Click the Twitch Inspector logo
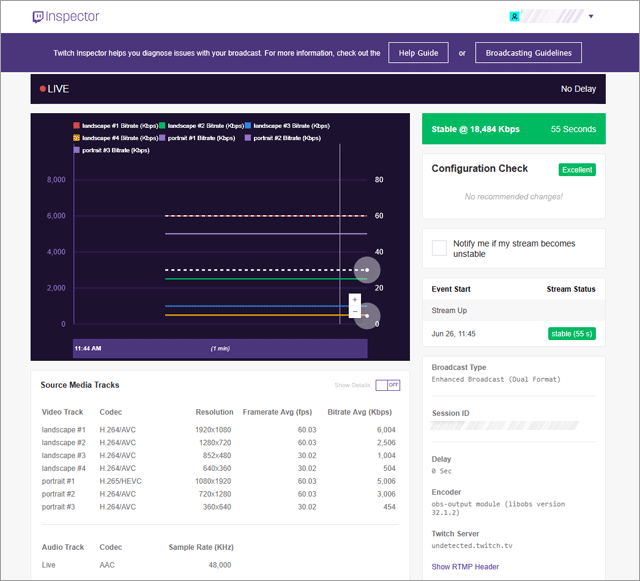 (x=66, y=17)
